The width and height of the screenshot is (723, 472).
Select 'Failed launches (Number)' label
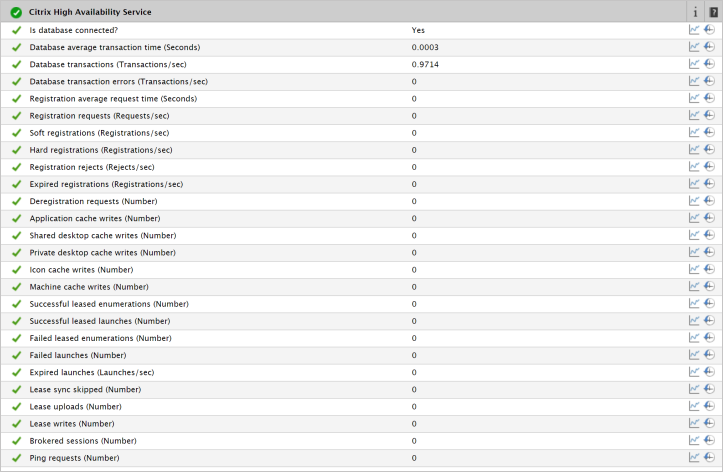[78, 355]
